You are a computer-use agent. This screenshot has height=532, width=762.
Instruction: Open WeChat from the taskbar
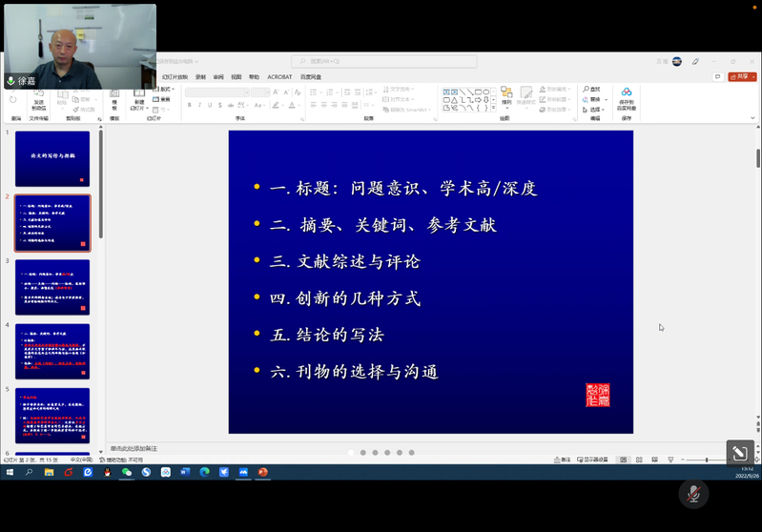tap(127, 472)
